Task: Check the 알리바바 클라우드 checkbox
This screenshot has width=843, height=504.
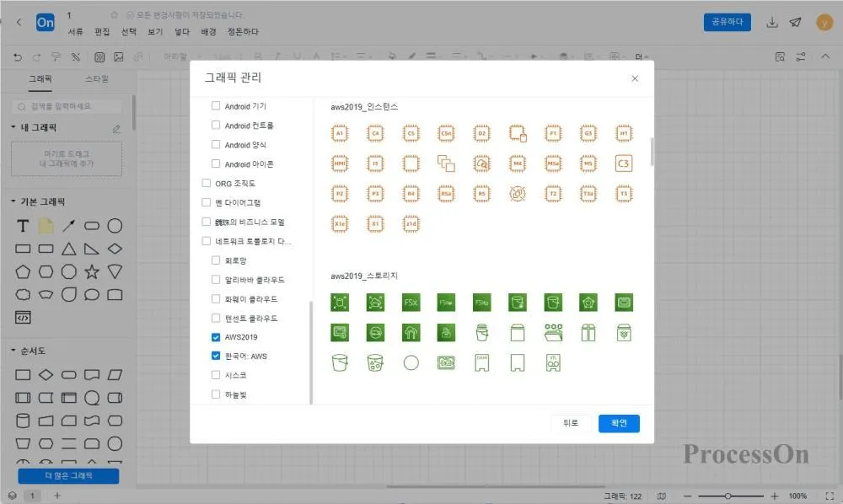Action: coord(216,280)
